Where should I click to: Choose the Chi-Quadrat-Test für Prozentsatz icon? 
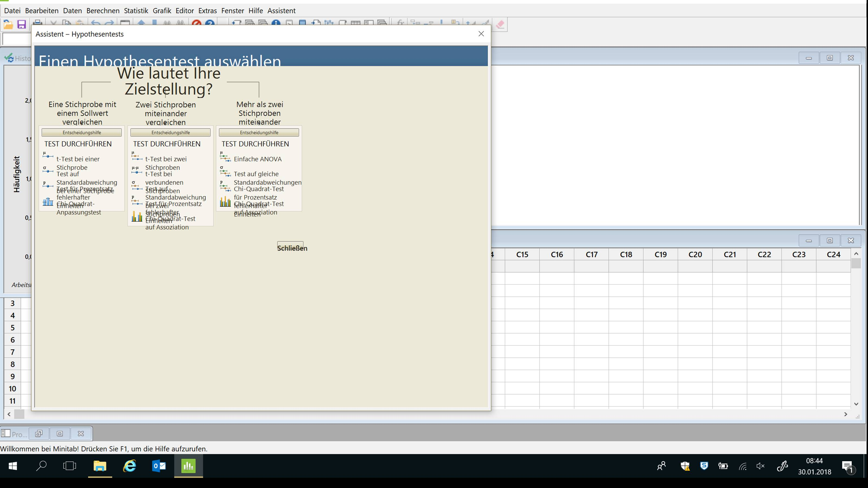(x=225, y=186)
